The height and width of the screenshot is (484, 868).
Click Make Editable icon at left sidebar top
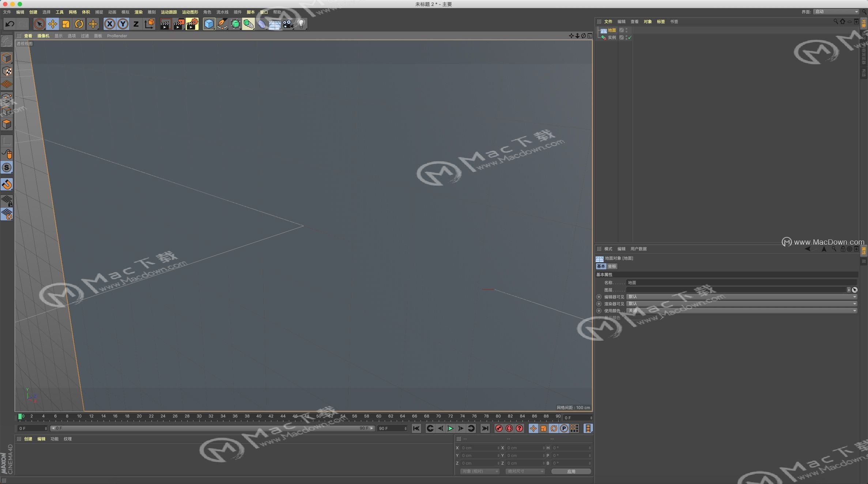pos(7,41)
